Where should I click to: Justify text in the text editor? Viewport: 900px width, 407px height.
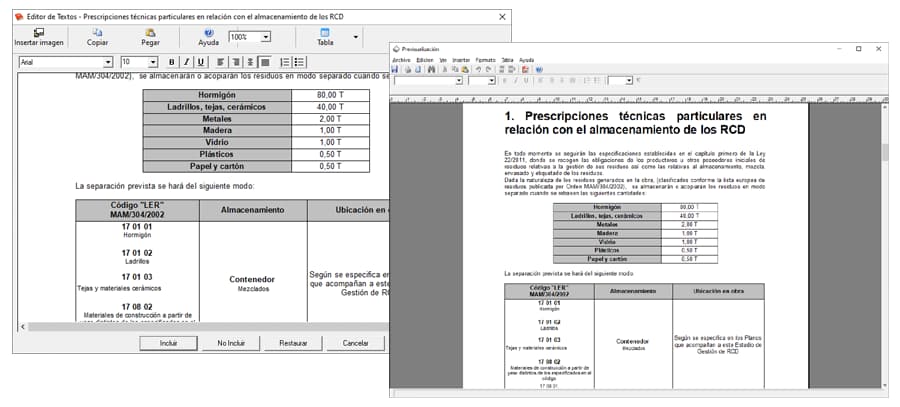click(x=265, y=62)
